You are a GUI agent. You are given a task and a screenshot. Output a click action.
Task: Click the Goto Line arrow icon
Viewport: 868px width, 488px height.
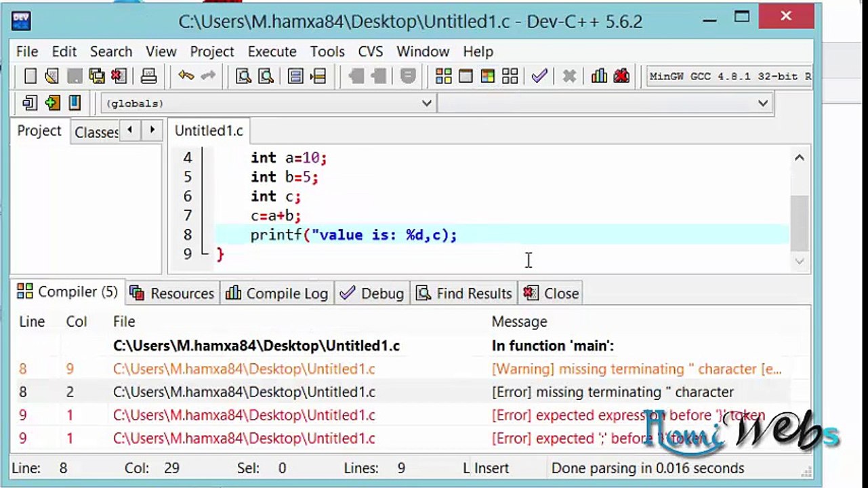click(318, 76)
